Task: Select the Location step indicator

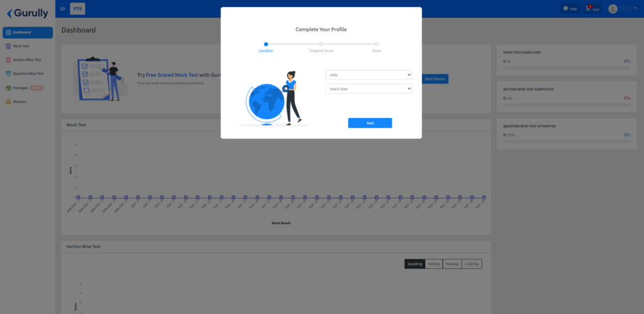Action: pyautogui.click(x=266, y=44)
